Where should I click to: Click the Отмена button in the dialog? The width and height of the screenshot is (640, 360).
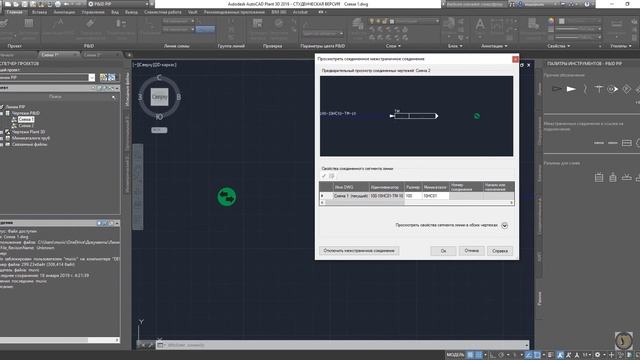[471, 251]
